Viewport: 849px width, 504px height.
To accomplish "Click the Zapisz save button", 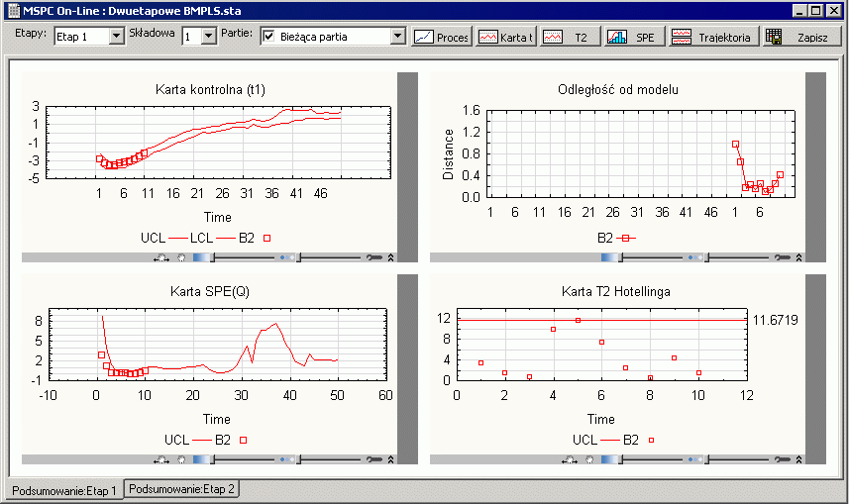I will (x=801, y=37).
